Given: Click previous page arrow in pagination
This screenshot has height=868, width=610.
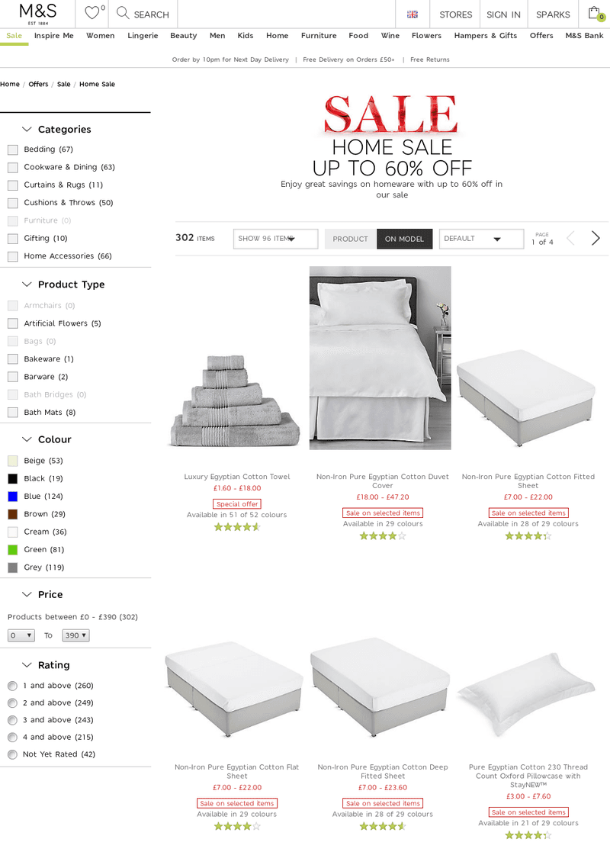Looking at the screenshot, I should (570, 238).
